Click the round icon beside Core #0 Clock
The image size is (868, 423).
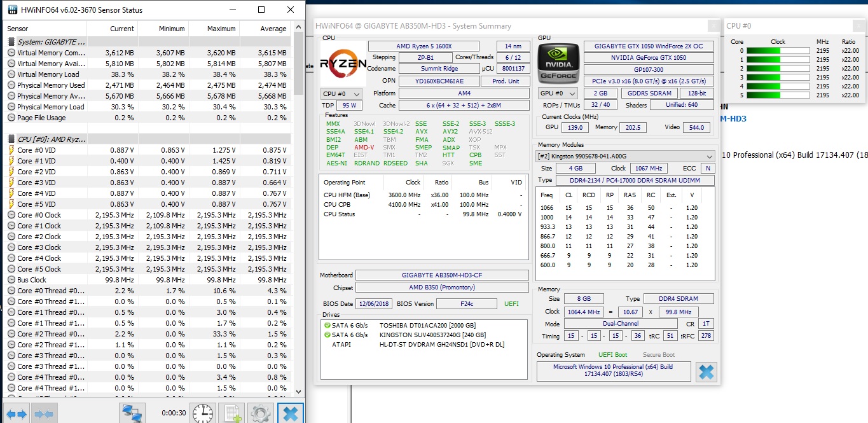coord(11,215)
